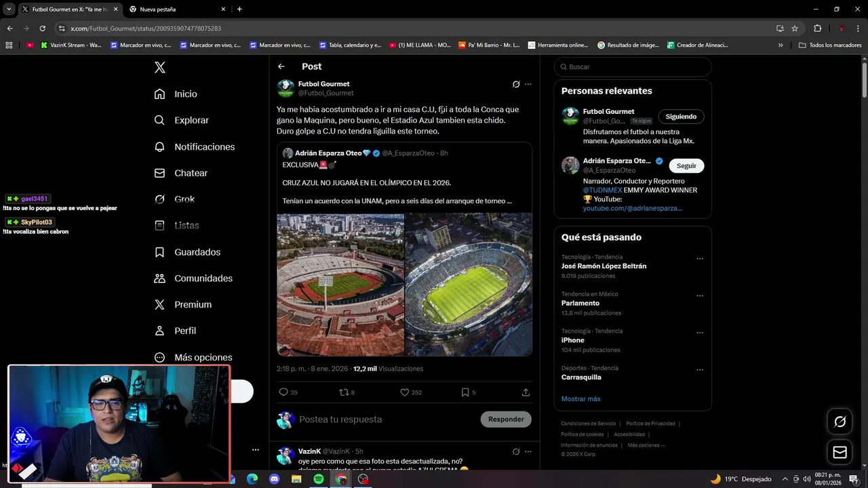This screenshot has height=488, width=868.
Task: Reload the page
Action: (42, 28)
